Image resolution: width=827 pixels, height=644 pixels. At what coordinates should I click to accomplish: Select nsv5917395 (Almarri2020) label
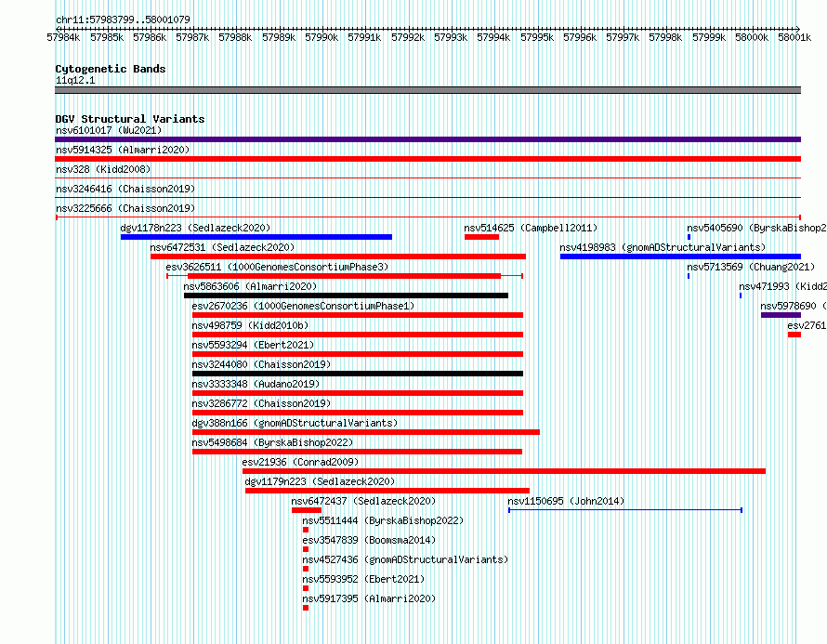click(x=369, y=598)
